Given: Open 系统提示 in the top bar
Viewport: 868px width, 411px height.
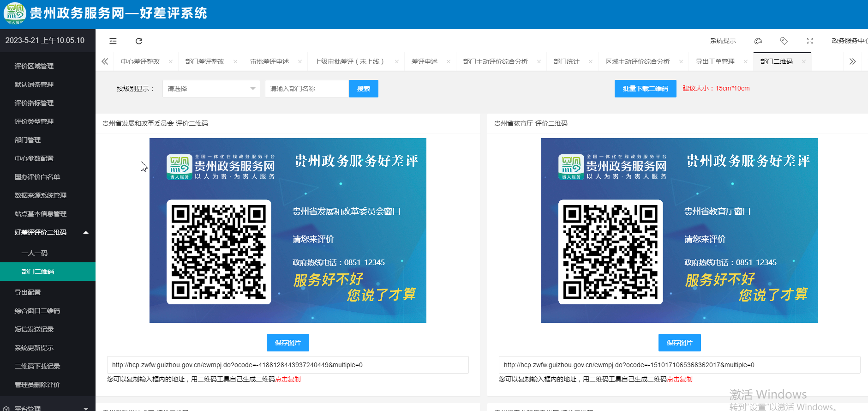Looking at the screenshot, I should tap(723, 41).
